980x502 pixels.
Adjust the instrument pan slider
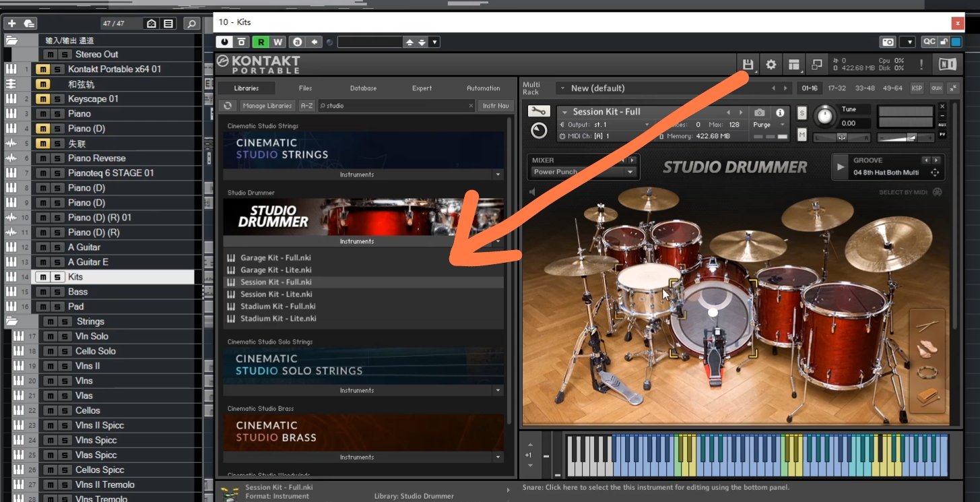coord(841,137)
